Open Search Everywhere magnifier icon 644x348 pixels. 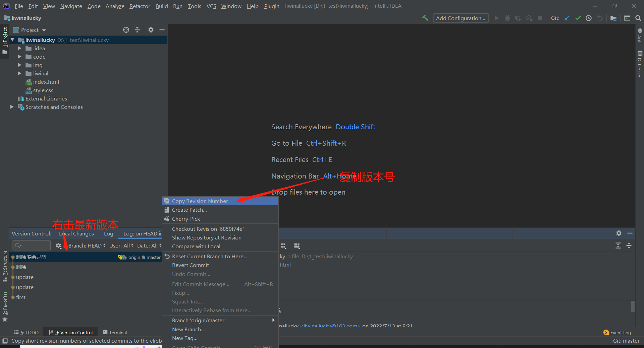638,18
